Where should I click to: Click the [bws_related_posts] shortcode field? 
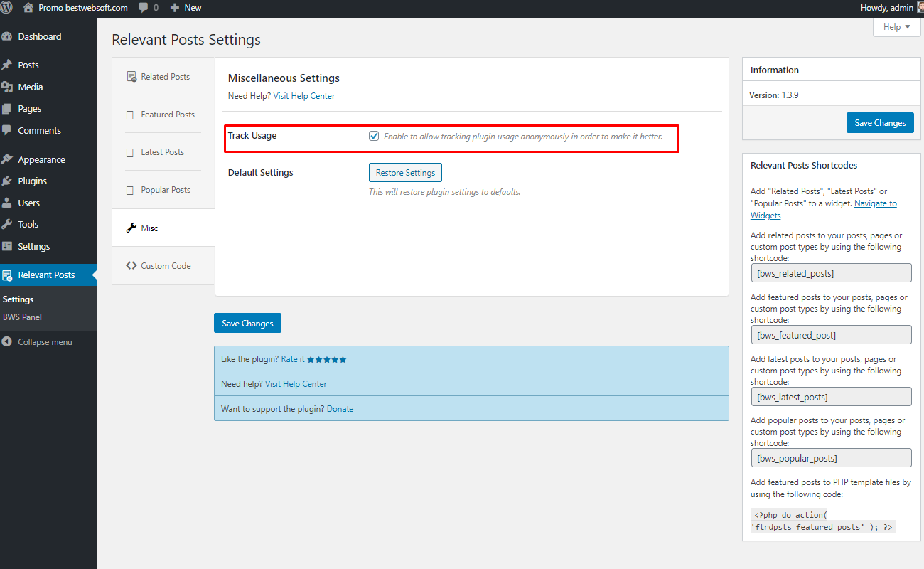coord(831,273)
